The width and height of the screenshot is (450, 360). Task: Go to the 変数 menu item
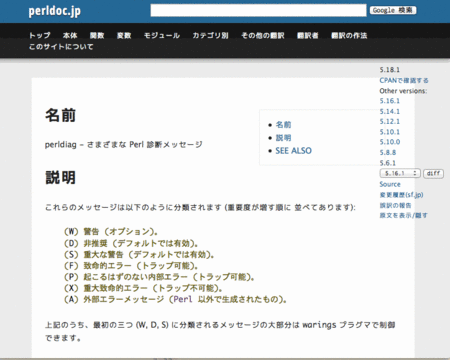coord(124,35)
